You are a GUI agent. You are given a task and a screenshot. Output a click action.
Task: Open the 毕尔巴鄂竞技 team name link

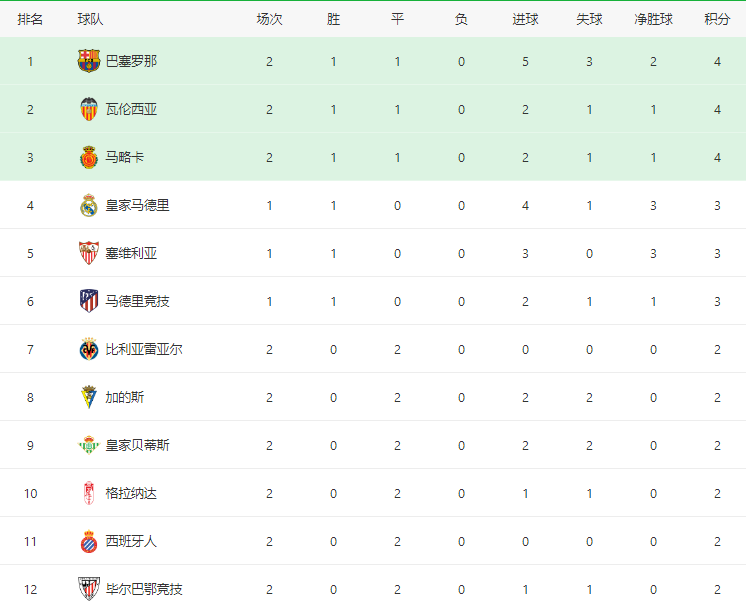click(x=144, y=589)
